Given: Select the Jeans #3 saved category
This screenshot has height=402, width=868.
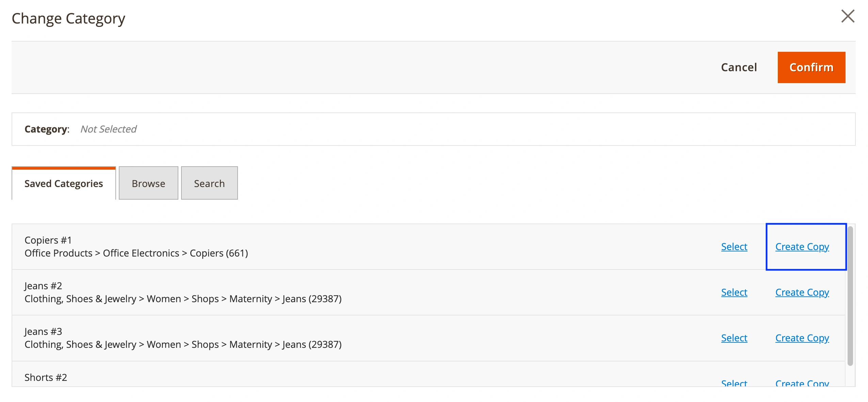Looking at the screenshot, I should pyautogui.click(x=734, y=338).
